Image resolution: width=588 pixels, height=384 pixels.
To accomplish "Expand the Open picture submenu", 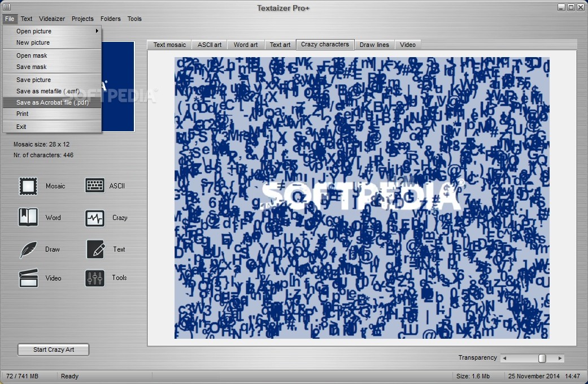I will pyautogui.click(x=52, y=31).
